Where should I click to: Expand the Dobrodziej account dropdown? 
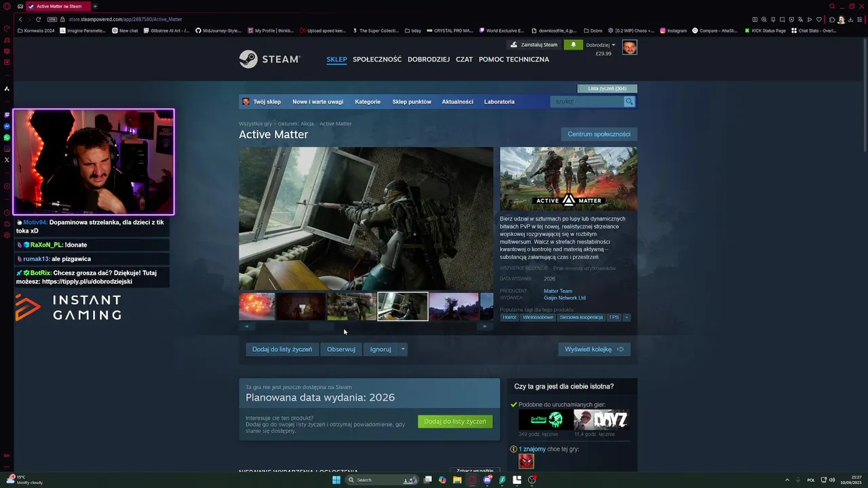[601, 45]
